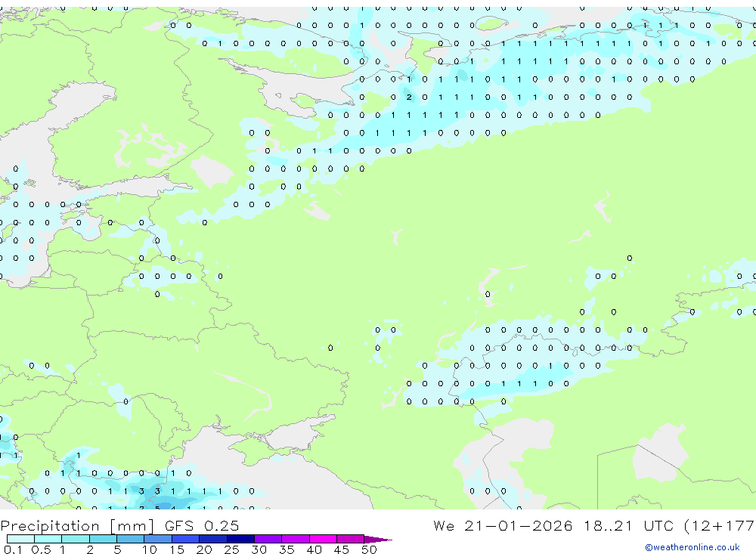The height and width of the screenshot is (554, 756).
Task: Click the legend label '50'
Action: (369, 549)
